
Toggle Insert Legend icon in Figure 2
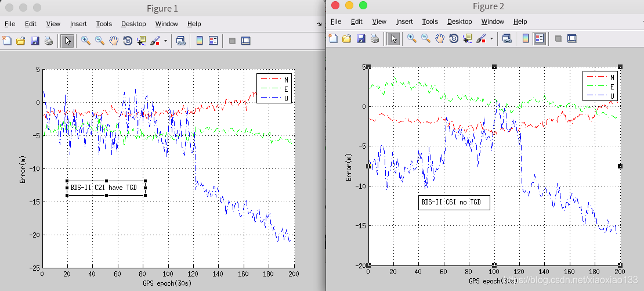[539, 39]
